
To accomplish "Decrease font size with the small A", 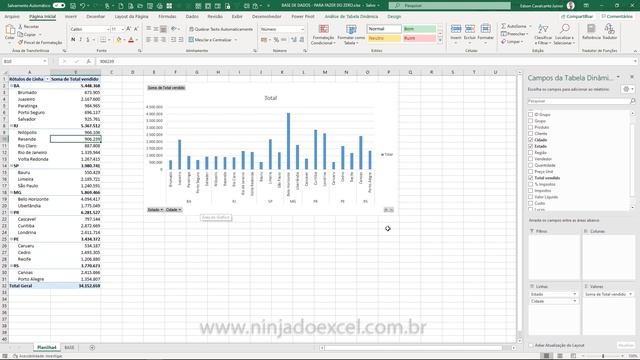I will click(136, 29).
